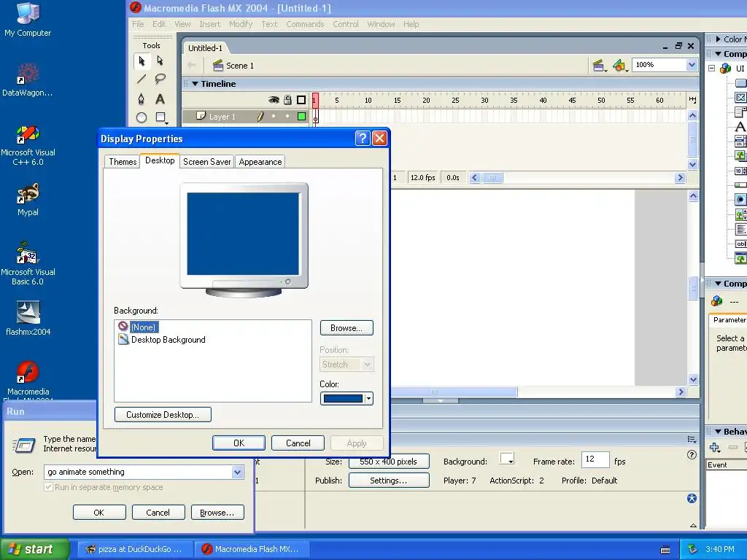Click the Button component icon
The width and height of the screenshot is (747, 560).
click(x=741, y=83)
